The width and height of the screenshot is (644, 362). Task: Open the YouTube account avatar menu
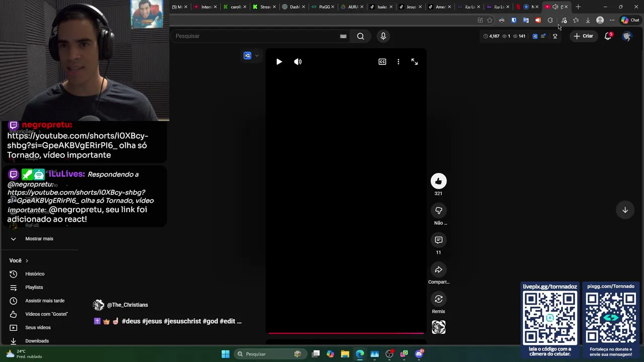[x=627, y=36]
